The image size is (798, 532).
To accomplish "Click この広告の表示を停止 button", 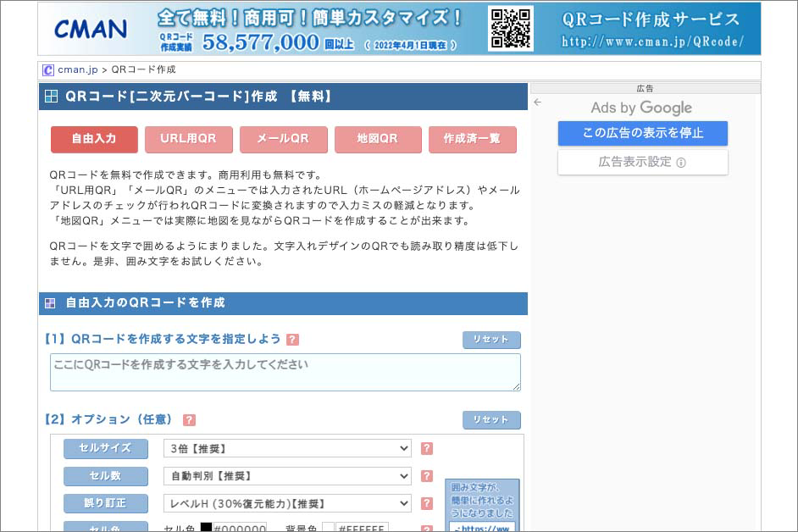I will [x=642, y=133].
